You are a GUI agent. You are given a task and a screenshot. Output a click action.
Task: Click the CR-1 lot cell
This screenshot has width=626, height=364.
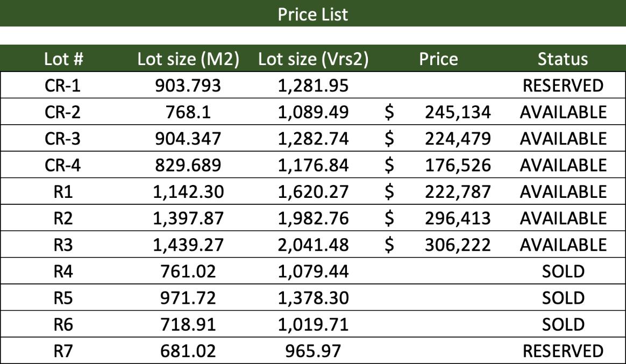[63, 85]
